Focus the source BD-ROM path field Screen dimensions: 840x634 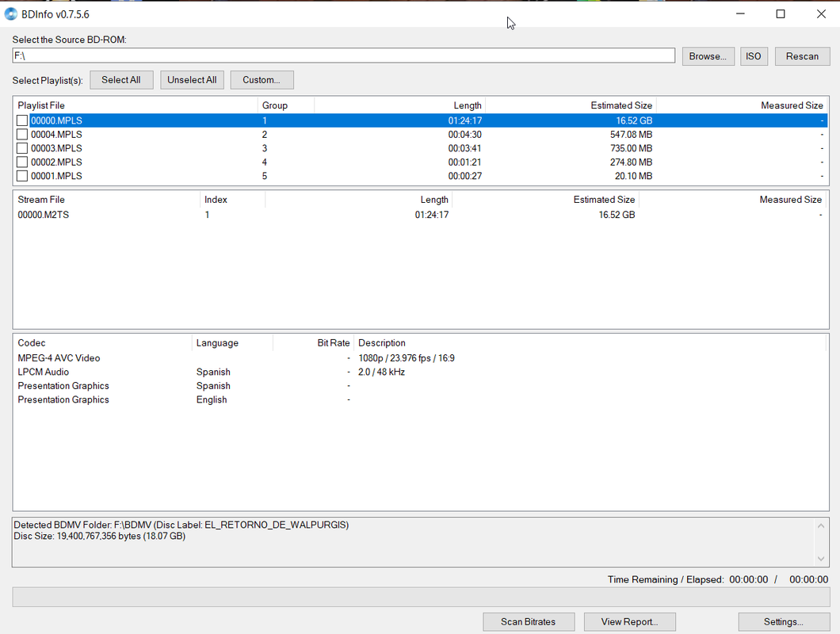pyautogui.click(x=343, y=55)
